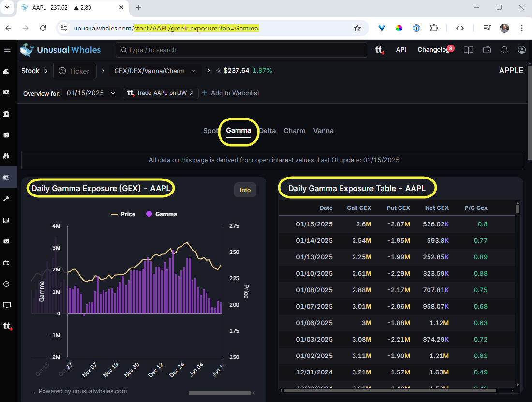The image size is (532, 402).
Task: Open a new browser tab
Action: coord(139,7)
